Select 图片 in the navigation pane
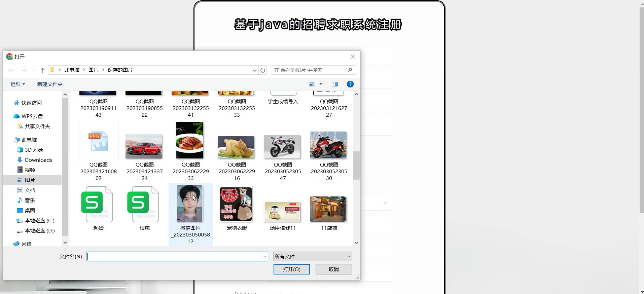Screen dimensions: 644x294 tap(30, 180)
